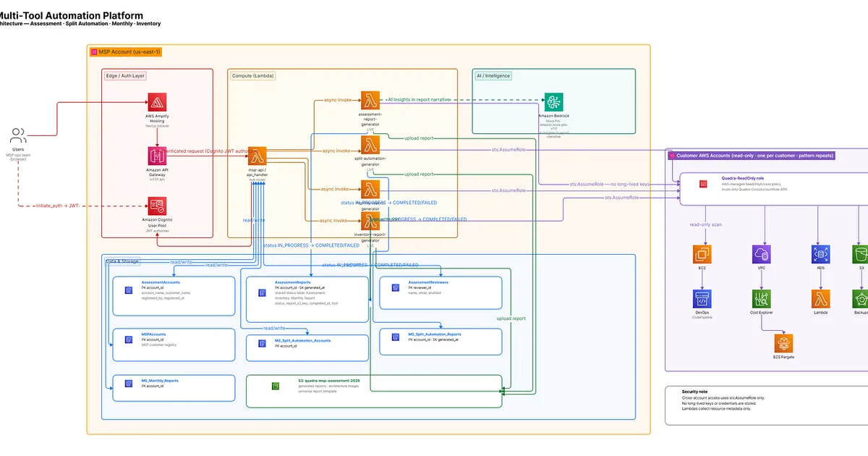Click the 'ECS Fargate' caption text
This screenshot has height=456, width=868.
pyautogui.click(x=784, y=357)
